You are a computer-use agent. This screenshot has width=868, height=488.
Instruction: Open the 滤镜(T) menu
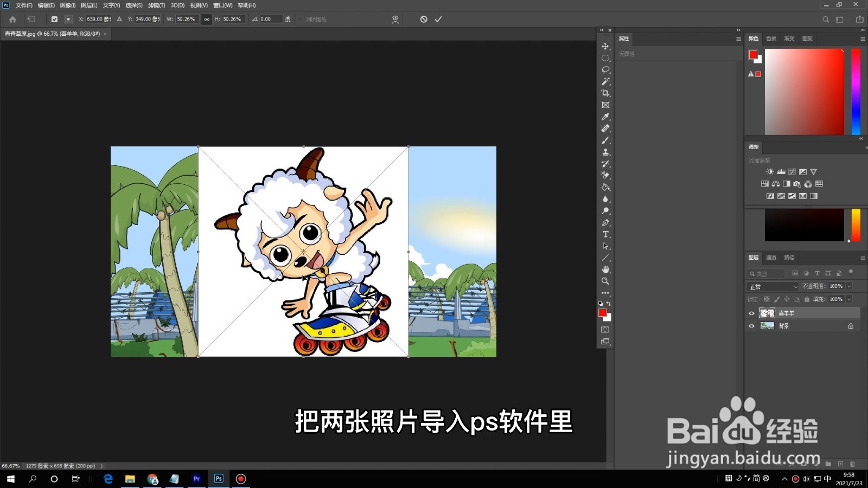tap(156, 5)
